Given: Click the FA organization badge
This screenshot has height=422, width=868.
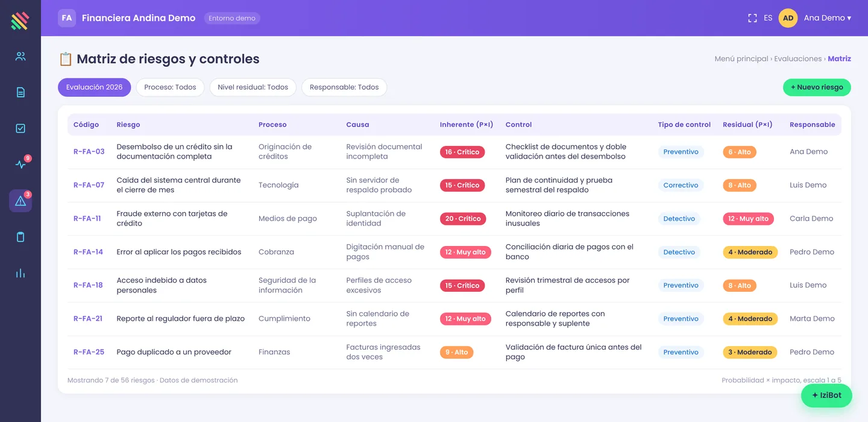Looking at the screenshot, I should point(67,18).
